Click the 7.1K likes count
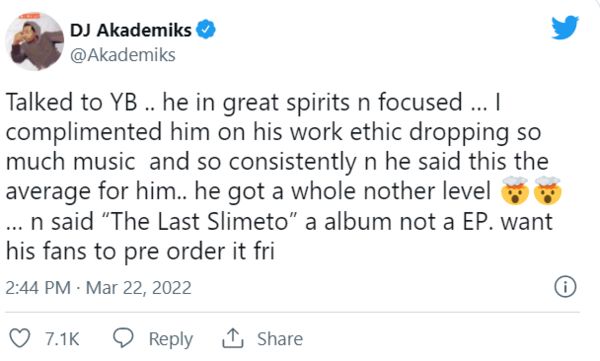The width and height of the screenshot is (600, 361). [x=62, y=339]
